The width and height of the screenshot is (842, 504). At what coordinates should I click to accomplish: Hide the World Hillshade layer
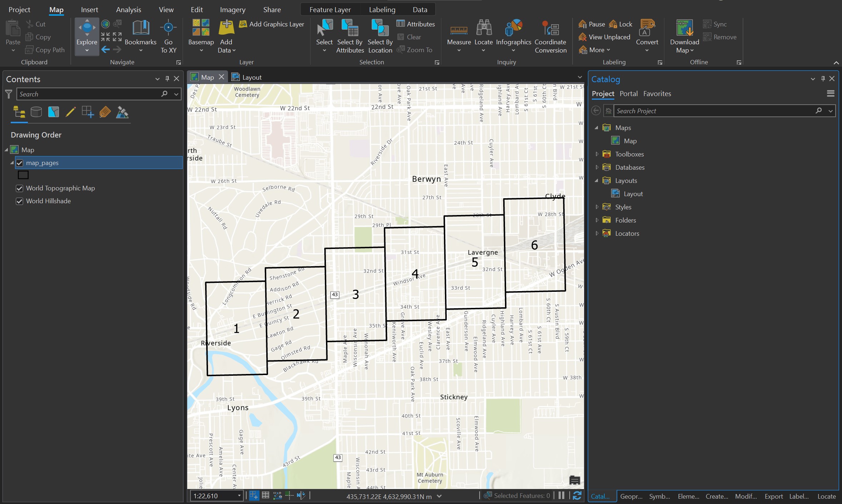click(x=20, y=201)
